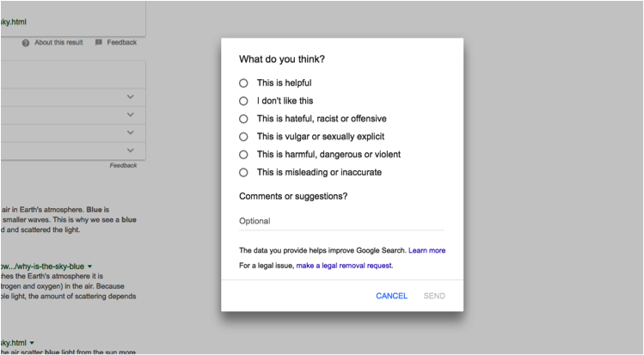Screen dimensions: 644x355
Task: Mark result as vulgar or sexually explicit
Action: coord(243,137)
